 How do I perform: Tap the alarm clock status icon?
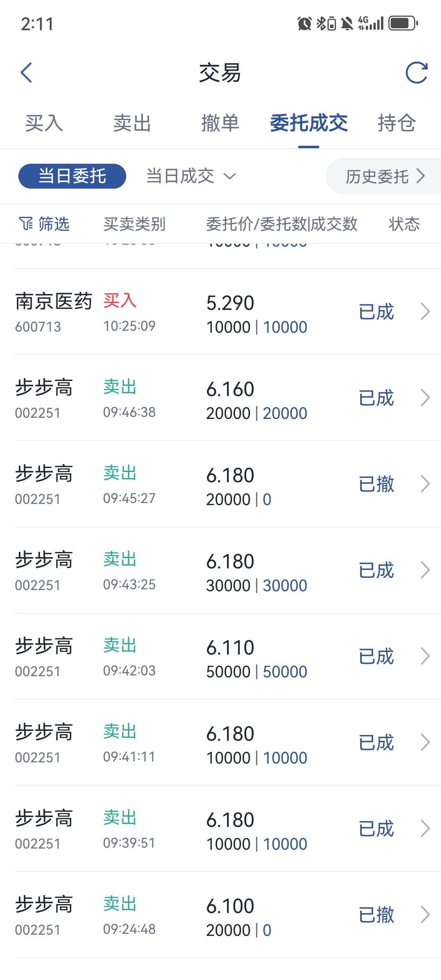(304, 24)
